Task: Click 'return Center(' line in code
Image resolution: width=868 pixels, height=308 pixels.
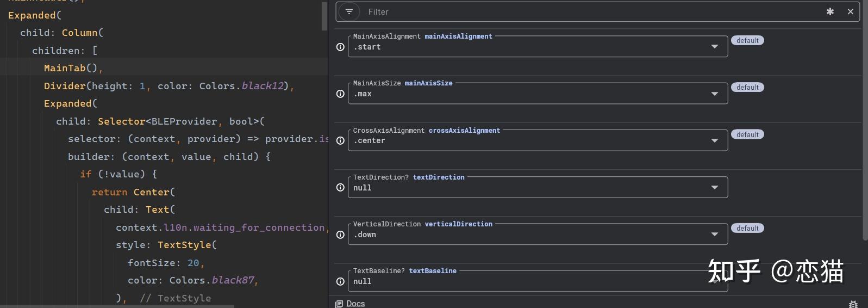Action: click(134, 192)
